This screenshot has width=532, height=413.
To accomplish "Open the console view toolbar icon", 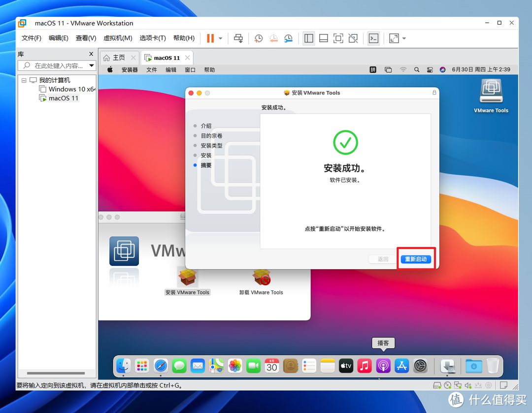I will click(x=373, y=38).
